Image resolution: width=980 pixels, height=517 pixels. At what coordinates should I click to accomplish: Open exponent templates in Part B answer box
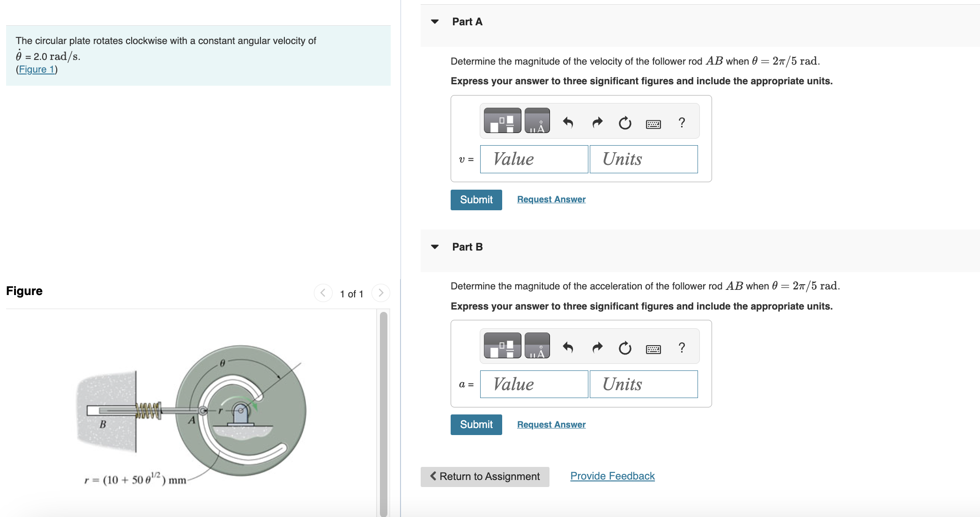point(502,346)
